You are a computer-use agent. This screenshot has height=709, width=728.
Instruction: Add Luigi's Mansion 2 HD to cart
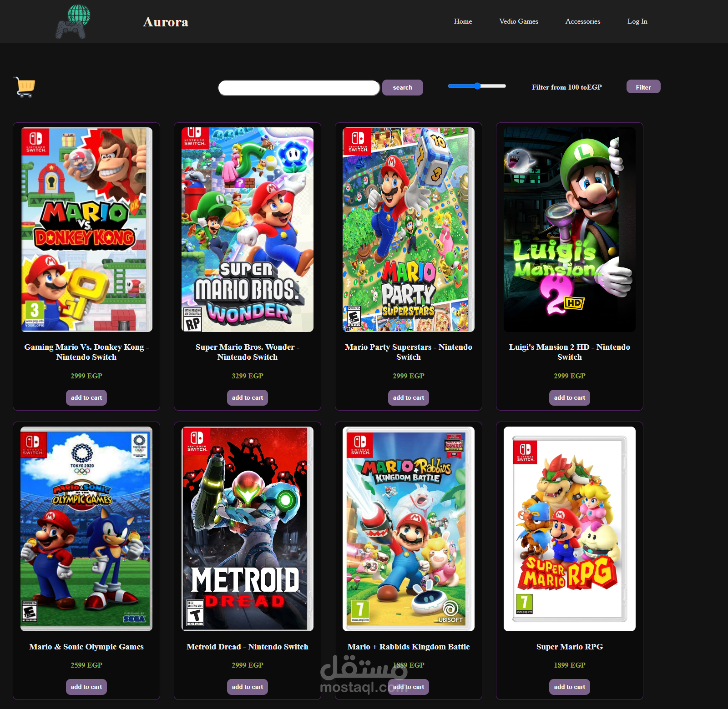point(570,397)
